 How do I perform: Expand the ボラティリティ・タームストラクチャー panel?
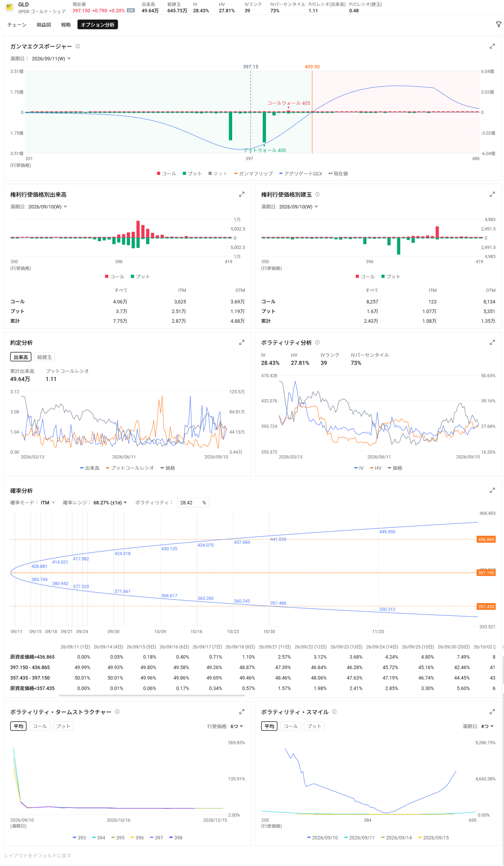[242, 711]
